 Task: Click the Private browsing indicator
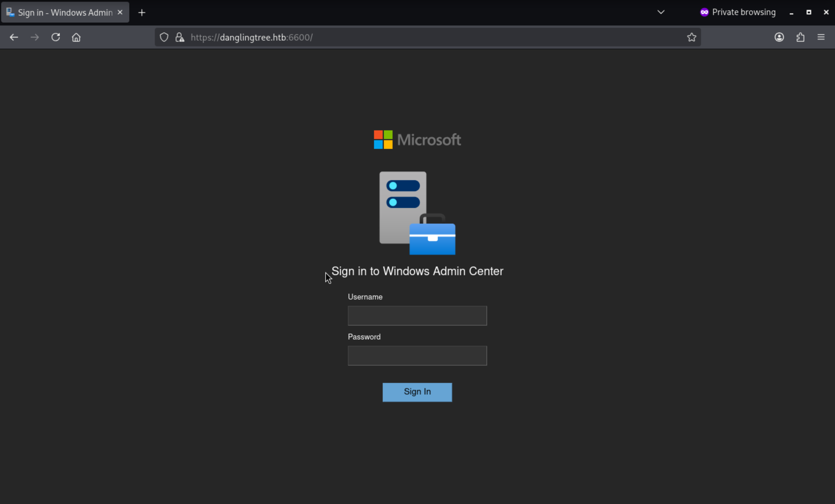pyautogui.click(x=738, y=12)
